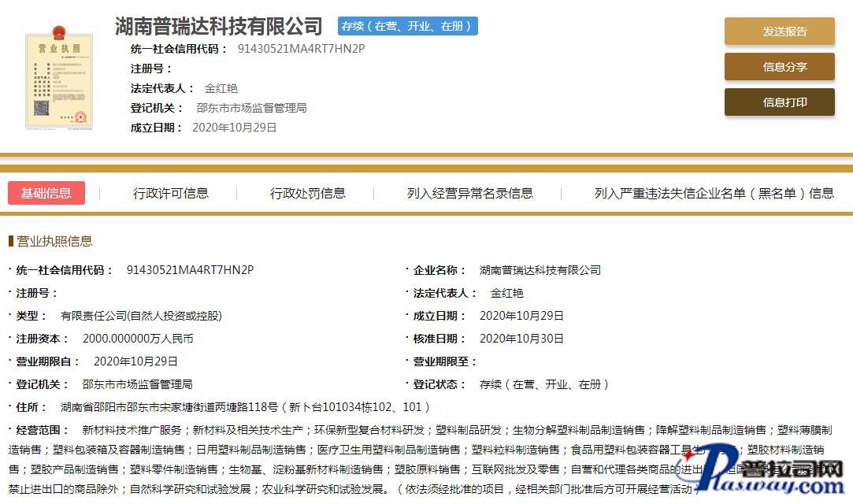Click 邵东市市场监督管理局 in the header section
This screenshot has height=504, width=853.
(x=251, y=108)
